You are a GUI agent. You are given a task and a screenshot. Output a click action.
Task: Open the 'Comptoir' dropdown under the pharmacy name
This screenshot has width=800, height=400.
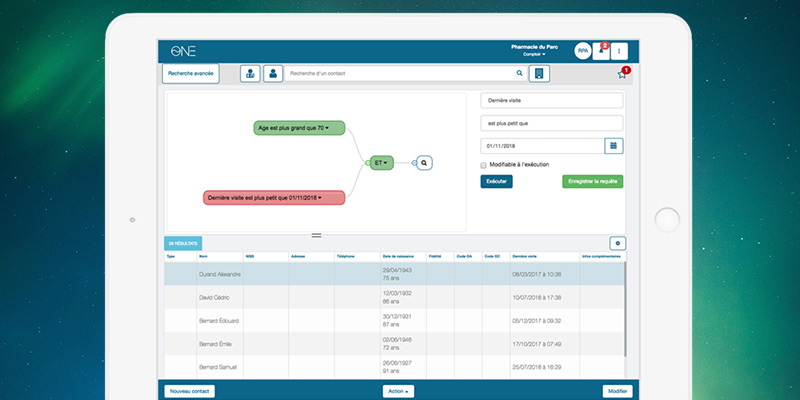pyautogui.click(x=530, y=54)
